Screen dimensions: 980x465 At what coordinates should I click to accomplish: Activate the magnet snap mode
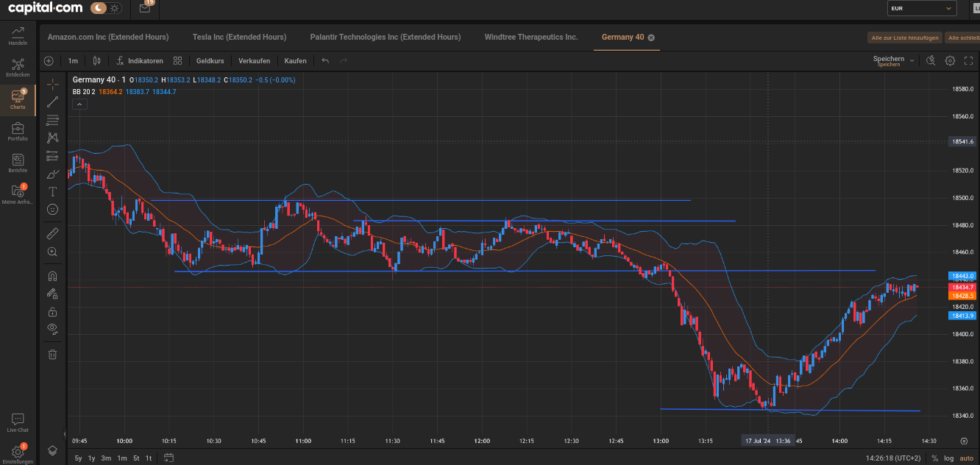tap(52, 277)
